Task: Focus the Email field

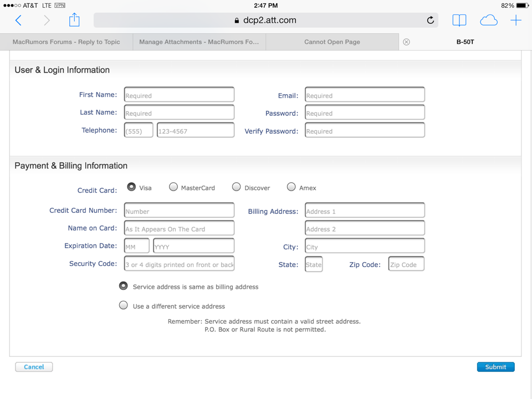Action: tap(365, 95)
